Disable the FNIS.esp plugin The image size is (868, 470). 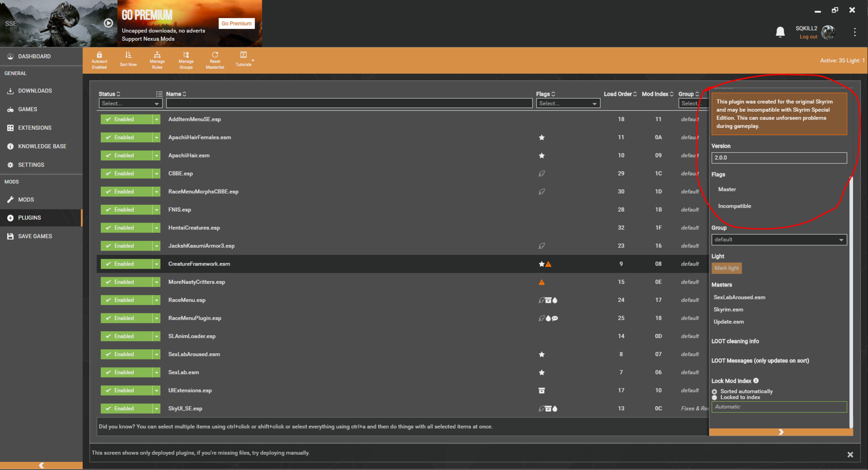pyautogui.click(x=127, y=210)
